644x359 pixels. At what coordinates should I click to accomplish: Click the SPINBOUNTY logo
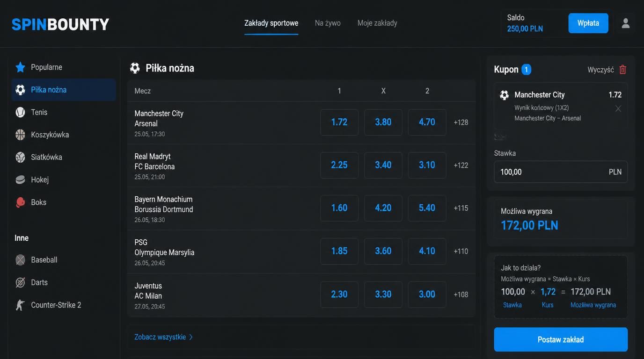click(x=60, y=24)
